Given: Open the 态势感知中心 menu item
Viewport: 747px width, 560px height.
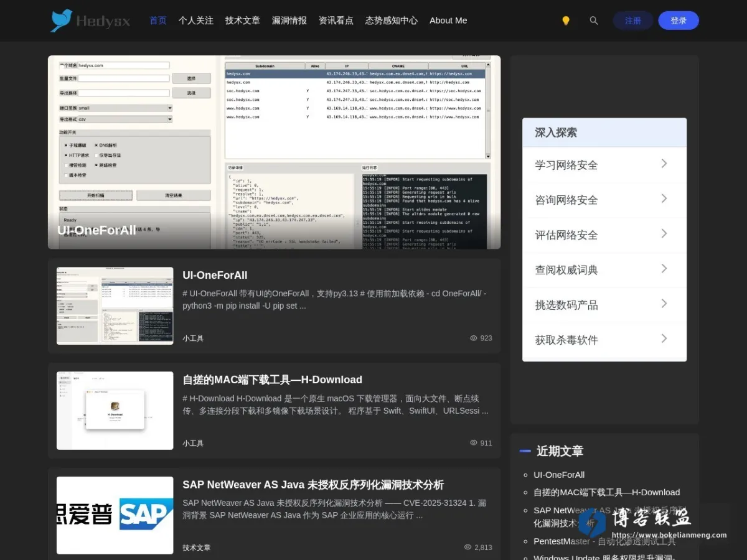Looking at the screenshot, I should click(392, 21).
